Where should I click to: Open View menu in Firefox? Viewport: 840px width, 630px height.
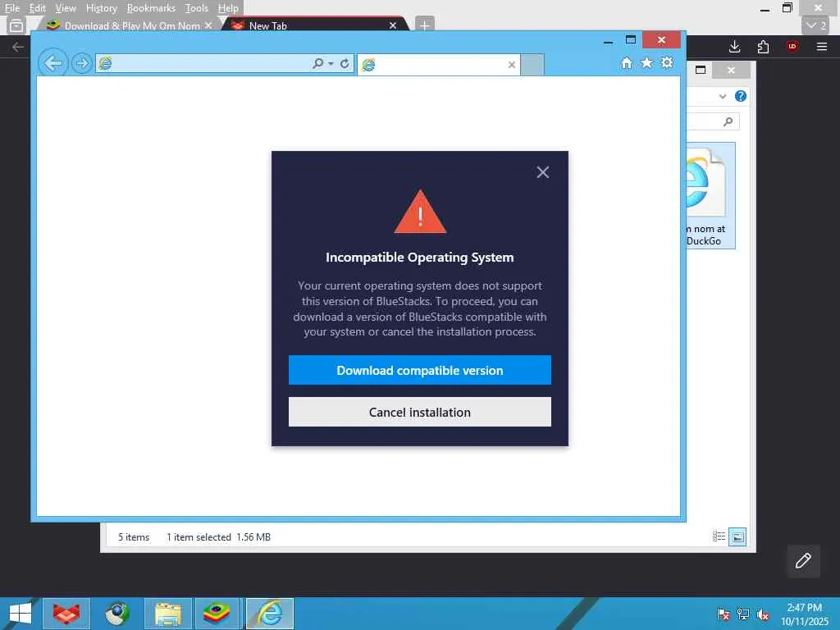pos(66,8)
